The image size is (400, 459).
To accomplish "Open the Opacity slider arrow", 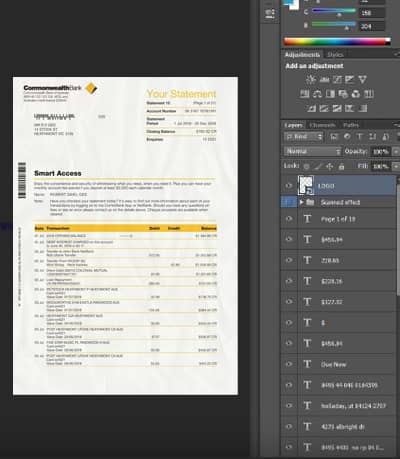I will click(396, 152).
